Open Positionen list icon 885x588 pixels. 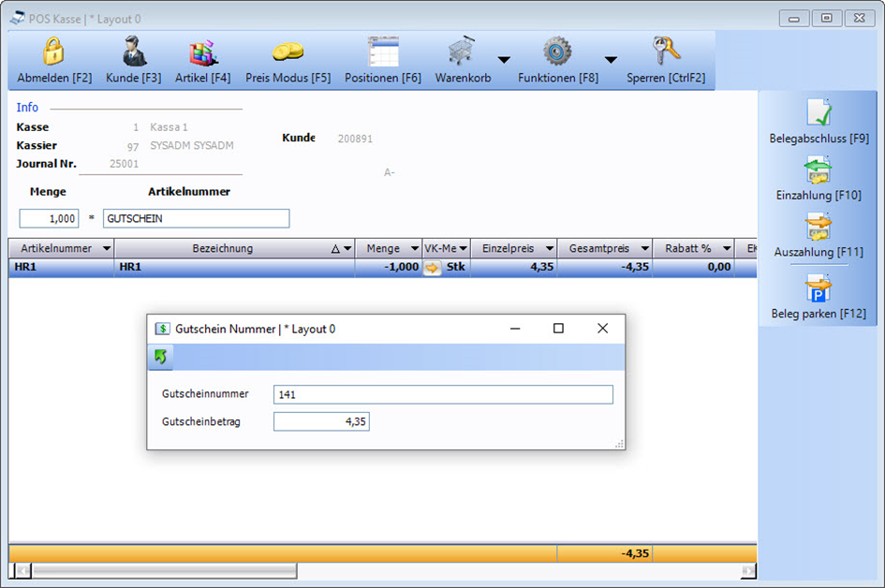[382, 52]
